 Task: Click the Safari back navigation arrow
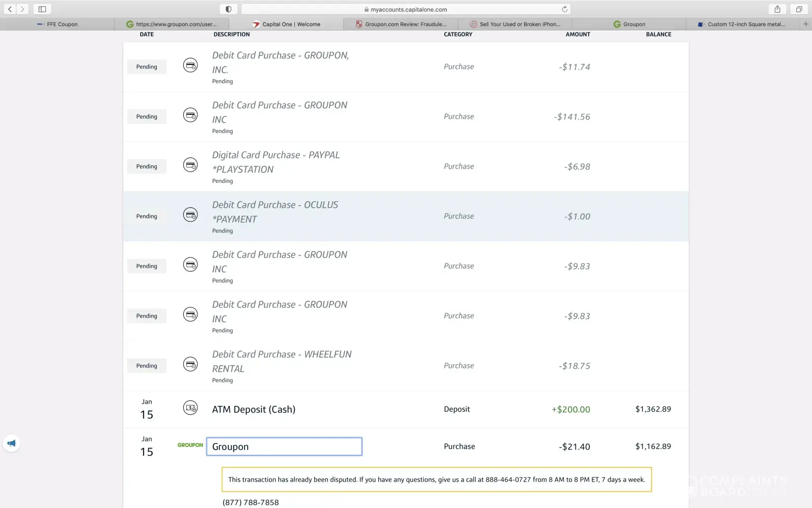click(10, 9)
